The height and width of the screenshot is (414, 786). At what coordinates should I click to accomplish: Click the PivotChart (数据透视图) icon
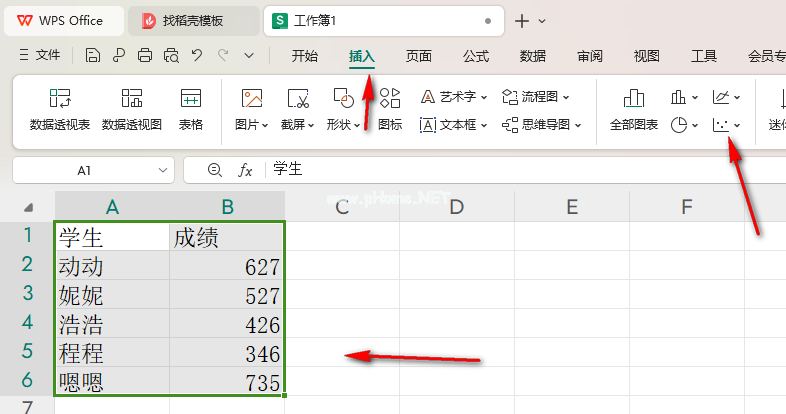pos(132,99)
